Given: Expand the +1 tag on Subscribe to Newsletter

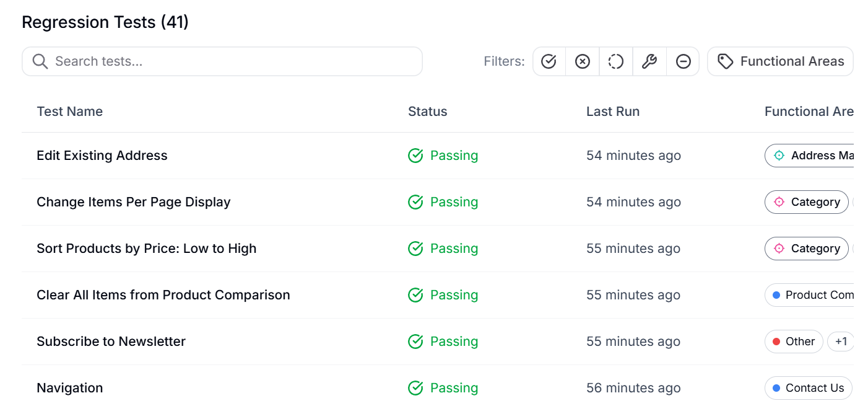Looking at the screenshot, I should coord(841,341).
